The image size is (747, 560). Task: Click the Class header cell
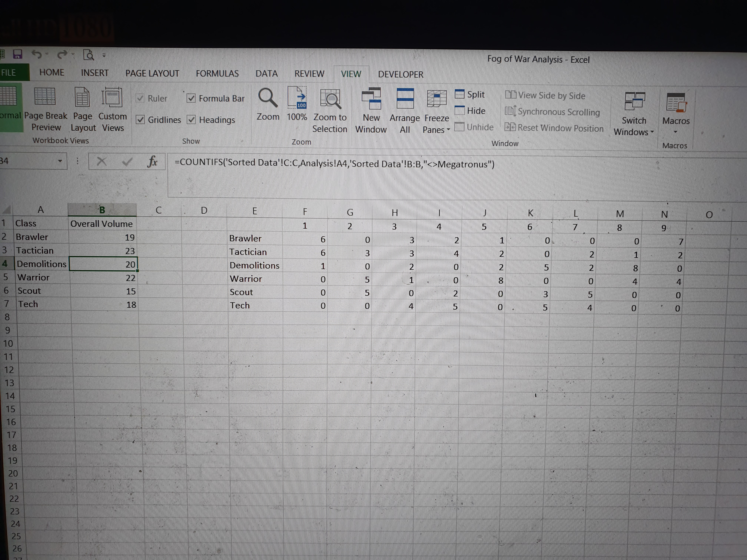tap(41, 223)
